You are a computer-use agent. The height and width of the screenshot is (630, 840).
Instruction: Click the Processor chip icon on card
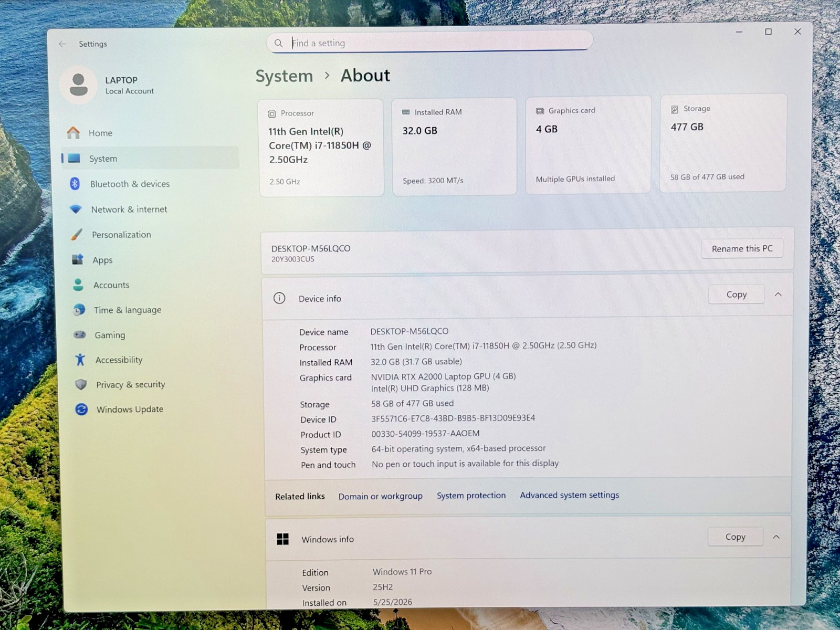[272, 114]
